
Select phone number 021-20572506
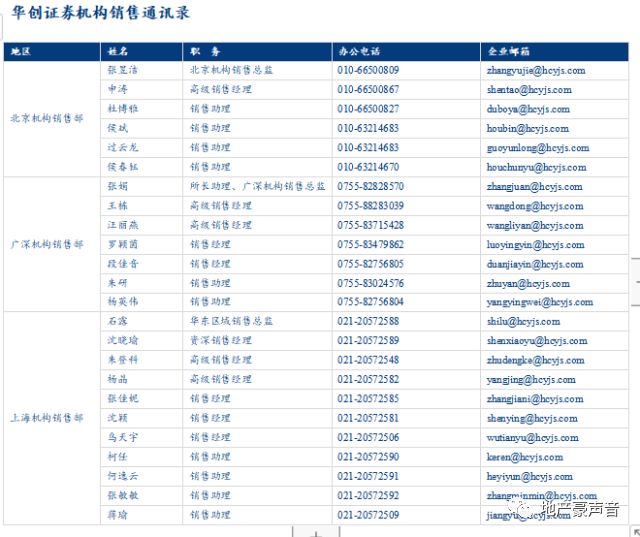tap(368, 437)
